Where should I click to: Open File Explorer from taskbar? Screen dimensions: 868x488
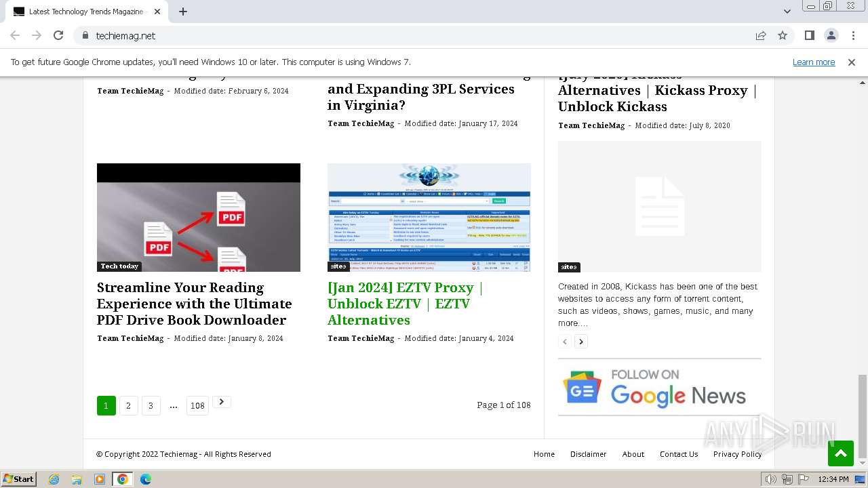point(77,479)
